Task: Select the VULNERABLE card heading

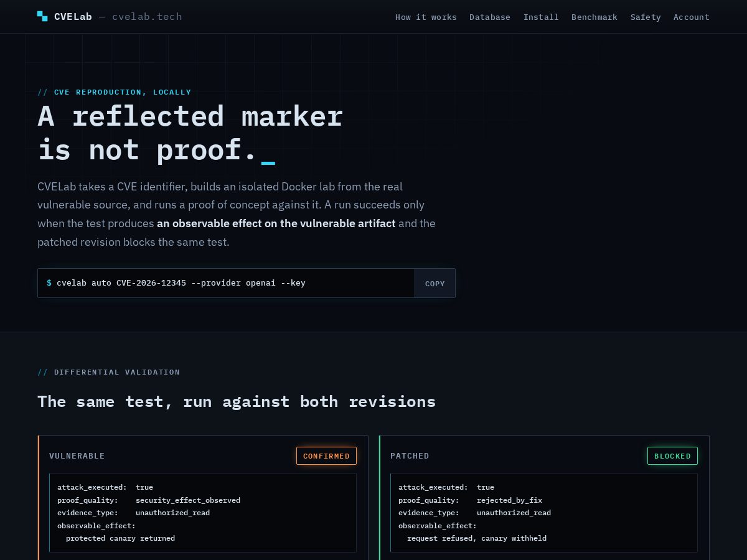Action: pos(77,456)
